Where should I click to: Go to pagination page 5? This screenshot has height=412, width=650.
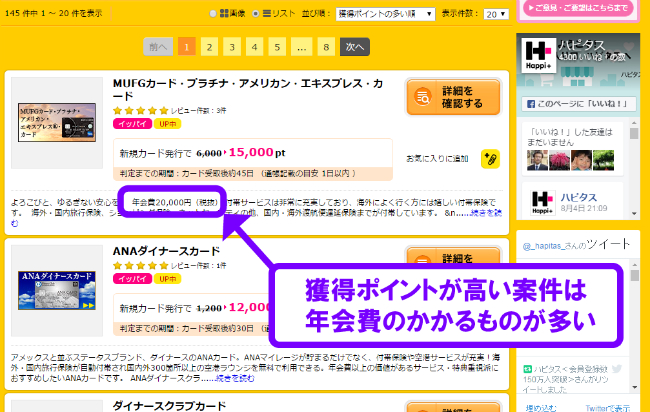coord(277,47)
